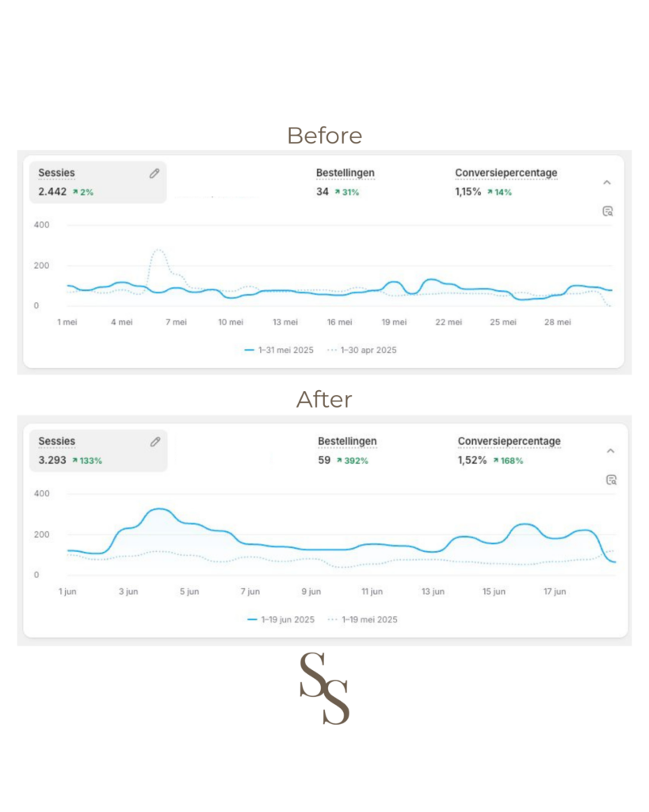Click the green 392% trend arrow indicator
The image size is (649, 812).
pyautogui.click(x=349, y=461)
